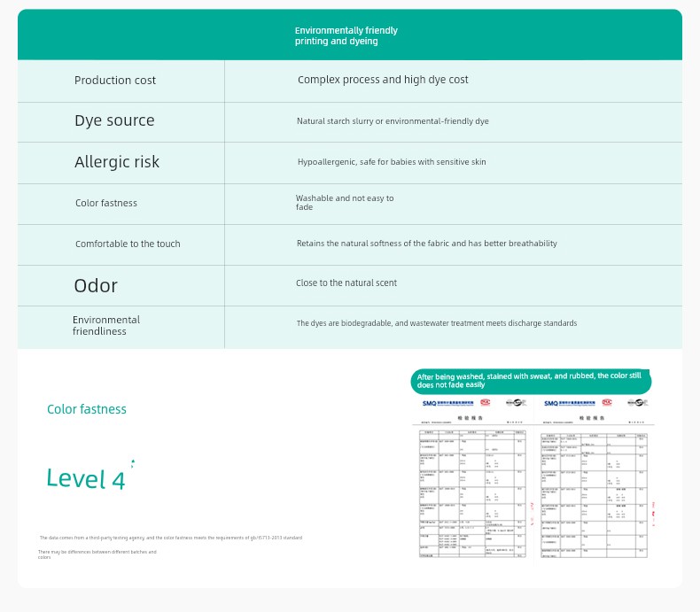The image size is (700, 612).
Task: Click the Environmental friendliness row label
Action: coord(106,326)
